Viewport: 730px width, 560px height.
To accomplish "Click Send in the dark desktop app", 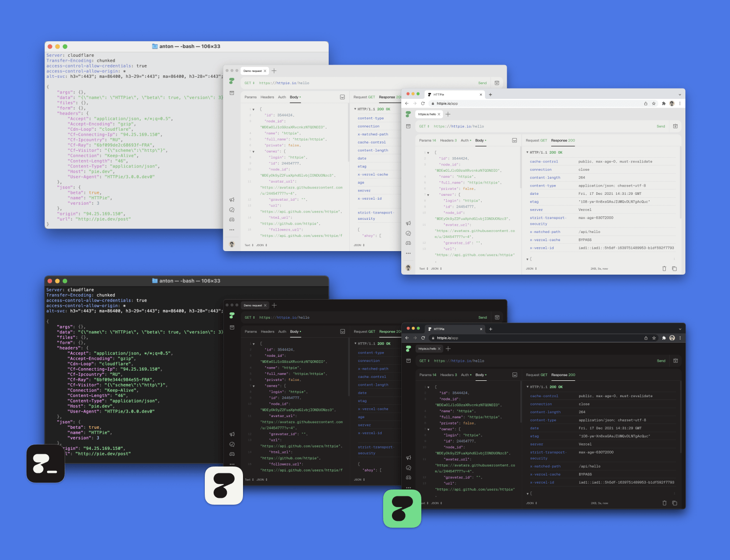I will coord(483,317).
